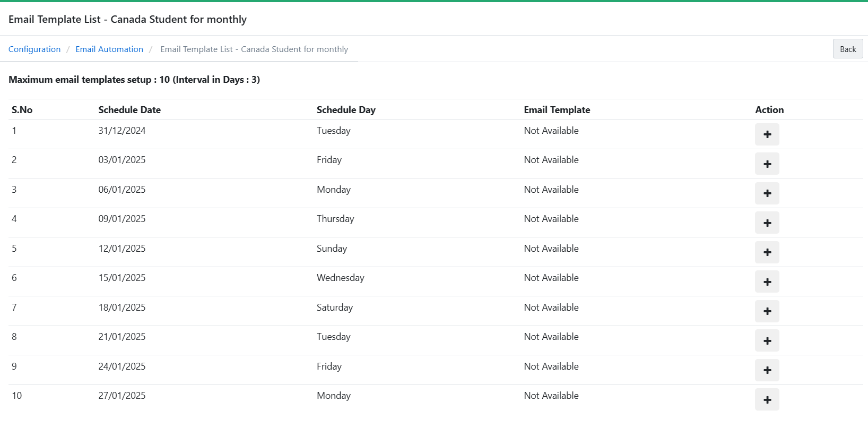Click the Email Template column header

[x=557, y=110]
